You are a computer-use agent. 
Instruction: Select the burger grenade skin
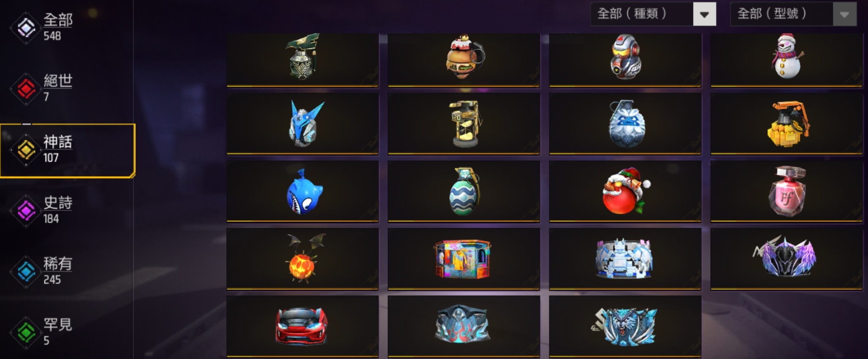[x=464, y=59]
